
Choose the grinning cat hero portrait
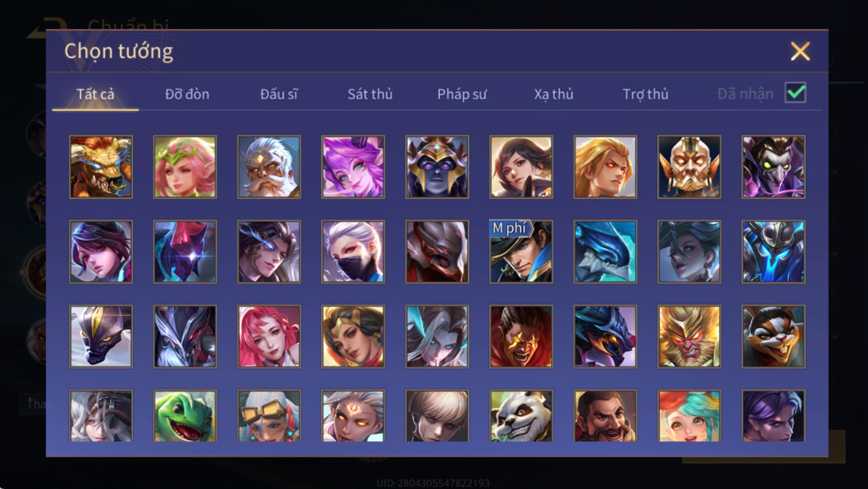click(x=773, y=337)
